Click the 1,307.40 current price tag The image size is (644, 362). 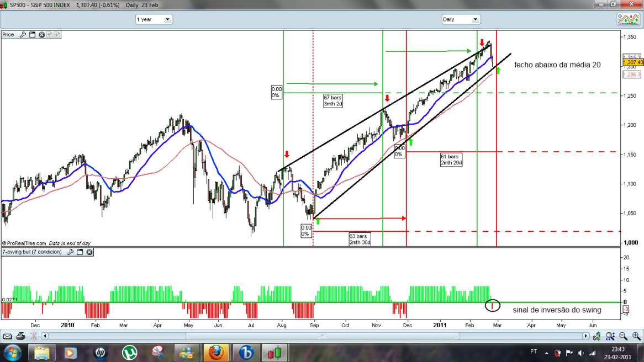click(633, 62)
